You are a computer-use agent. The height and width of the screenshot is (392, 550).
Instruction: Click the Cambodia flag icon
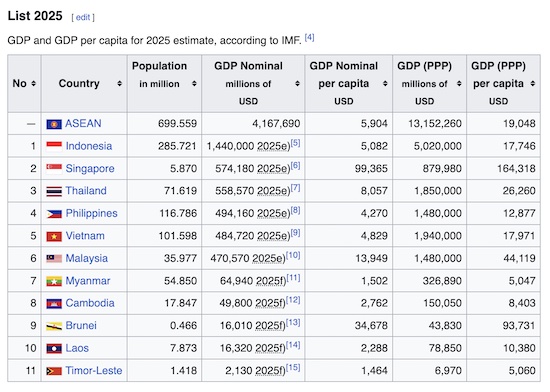[54, 304]
